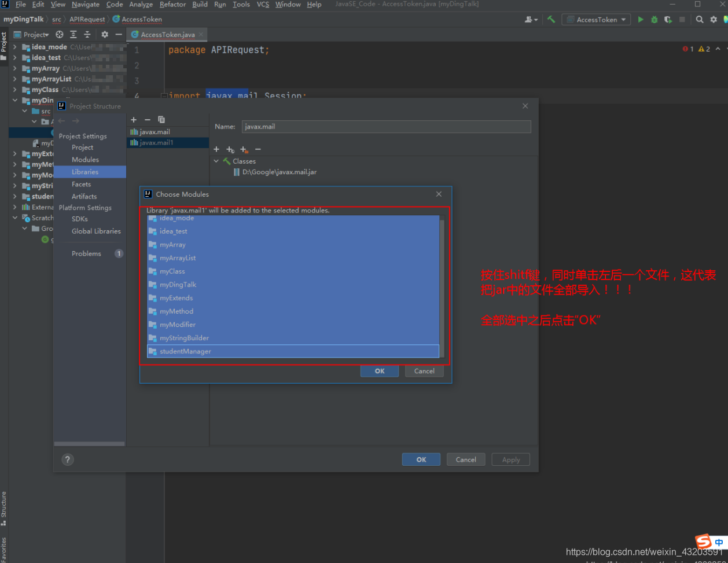Viewport: 728px width, 563px height.
Task: Click the Stop square icon
Action: click(x=682, y=19)
